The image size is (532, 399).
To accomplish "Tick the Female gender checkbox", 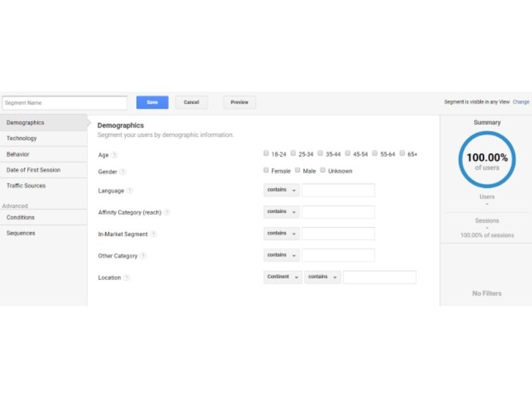I will (267, 170).
